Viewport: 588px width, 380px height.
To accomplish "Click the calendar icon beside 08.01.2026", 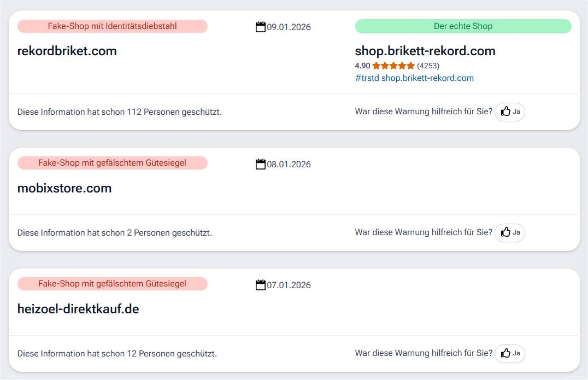I will [261, 163].
